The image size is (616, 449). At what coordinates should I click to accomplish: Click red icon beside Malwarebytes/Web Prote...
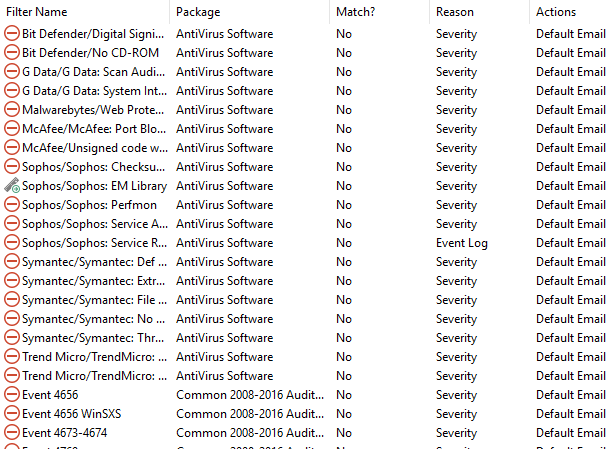tap(12, 109)
